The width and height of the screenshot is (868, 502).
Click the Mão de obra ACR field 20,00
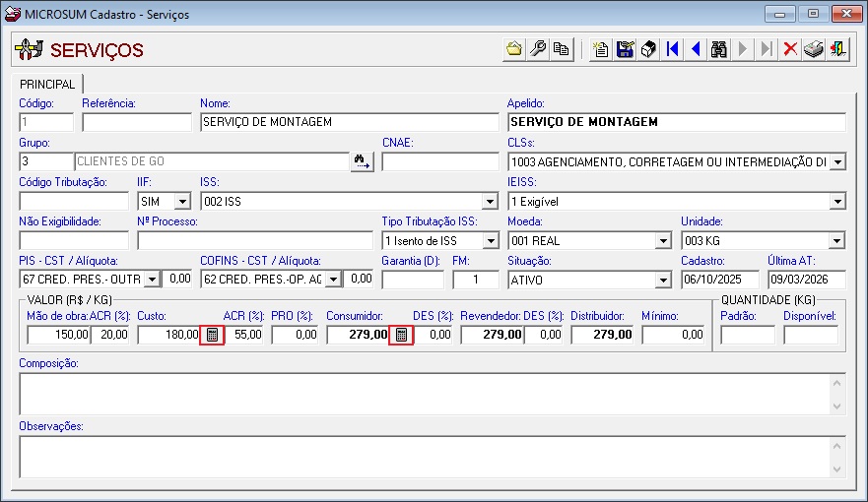tap(110, 335)
